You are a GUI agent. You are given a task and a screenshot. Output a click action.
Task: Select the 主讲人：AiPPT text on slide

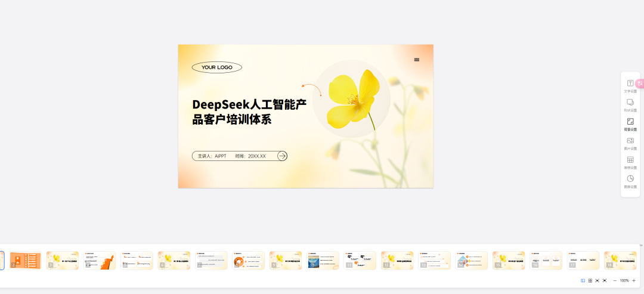pos(212,156)
